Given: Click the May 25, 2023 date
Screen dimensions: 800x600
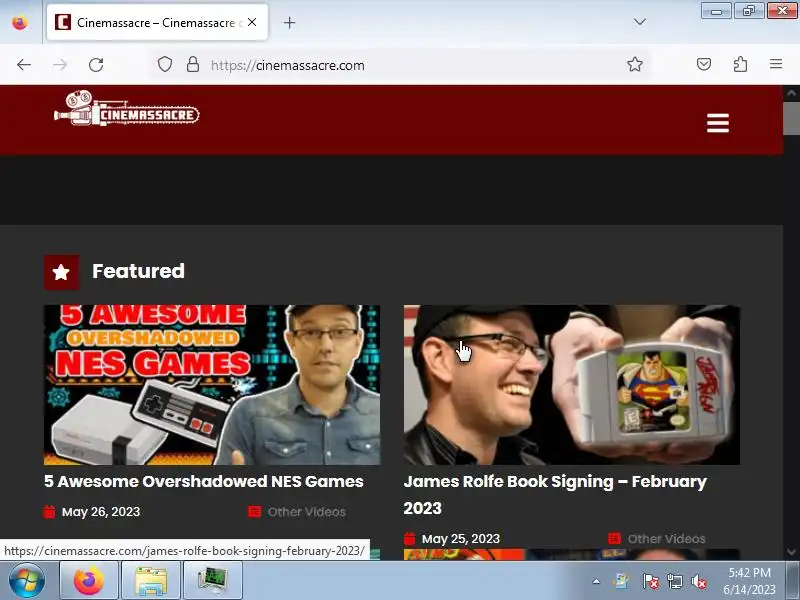Looking at the screenshot, I should (x=461, y=539).
